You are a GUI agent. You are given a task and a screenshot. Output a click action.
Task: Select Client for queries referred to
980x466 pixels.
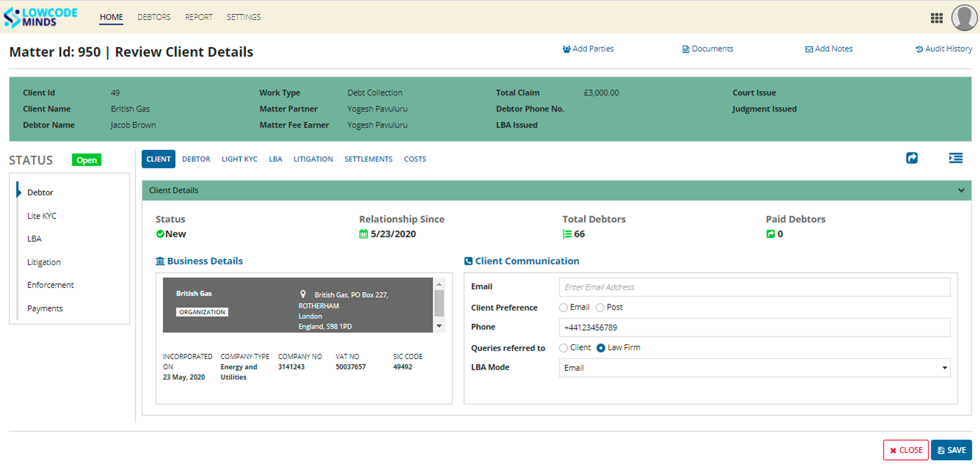[563, 348]
